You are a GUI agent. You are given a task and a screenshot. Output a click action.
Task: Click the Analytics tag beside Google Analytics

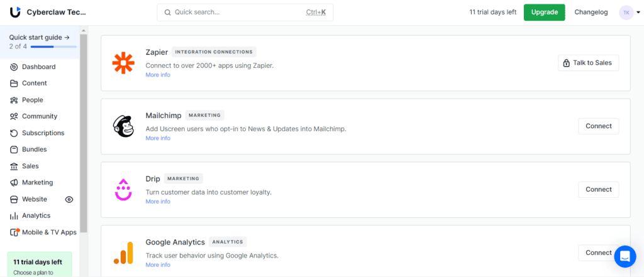coord(228,242)
